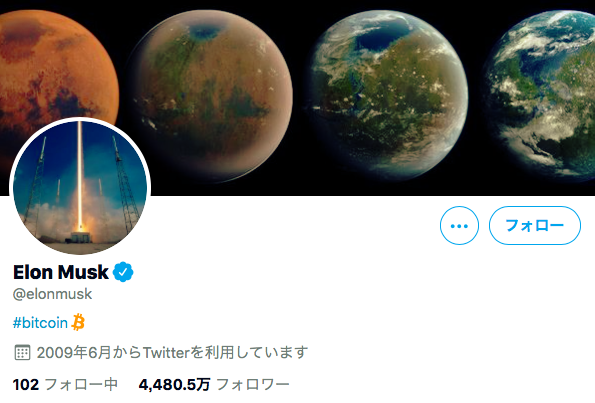Open the #bitcoin hashtag link
Image resolution: width=595 pixels, height=403 pixels.
40,323
